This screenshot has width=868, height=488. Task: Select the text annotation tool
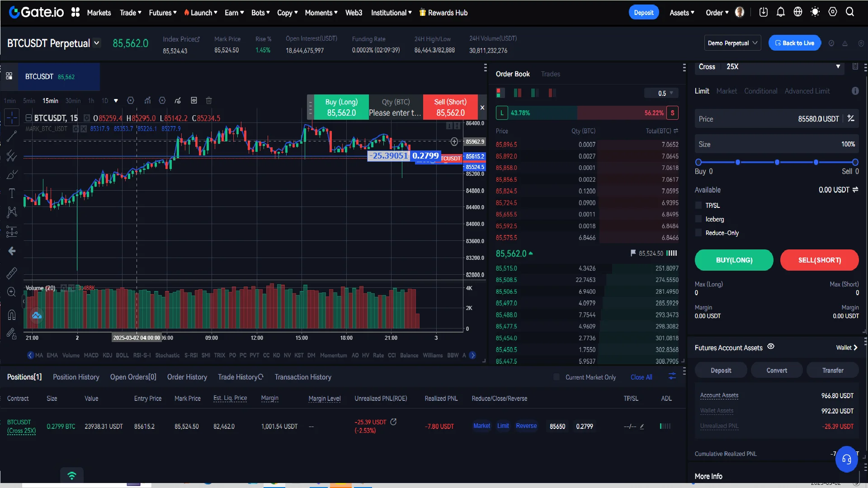(x=12, y=193)
